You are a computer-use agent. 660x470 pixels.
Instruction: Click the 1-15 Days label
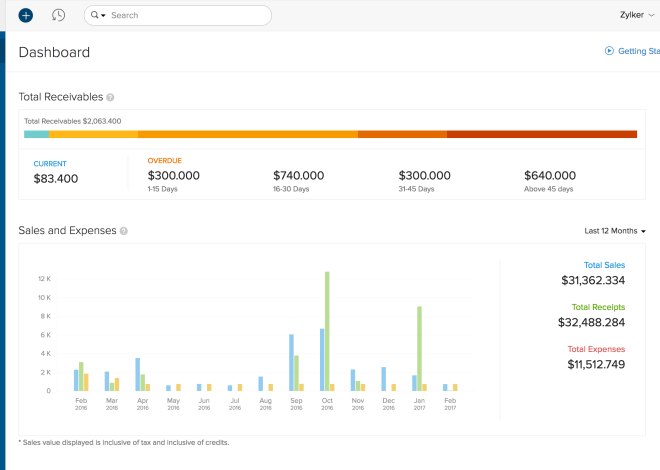coord(162,189)
